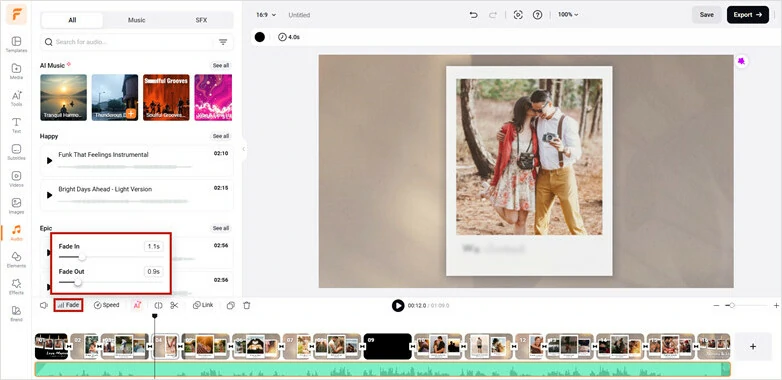782x380 pixels.
Task: See all Happy tracks
Action: click(220, 136)
